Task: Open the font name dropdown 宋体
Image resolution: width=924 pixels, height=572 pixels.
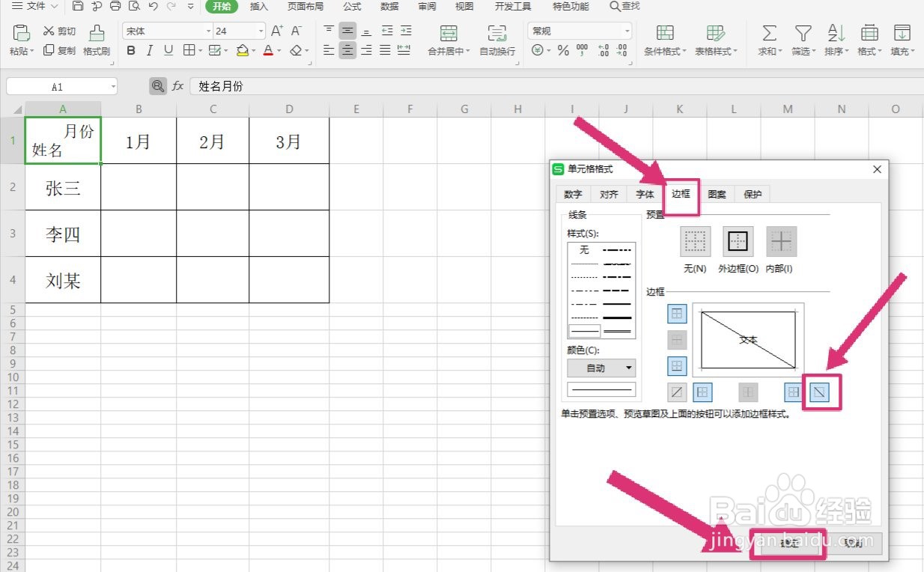Action: click(x=209, y=31)
